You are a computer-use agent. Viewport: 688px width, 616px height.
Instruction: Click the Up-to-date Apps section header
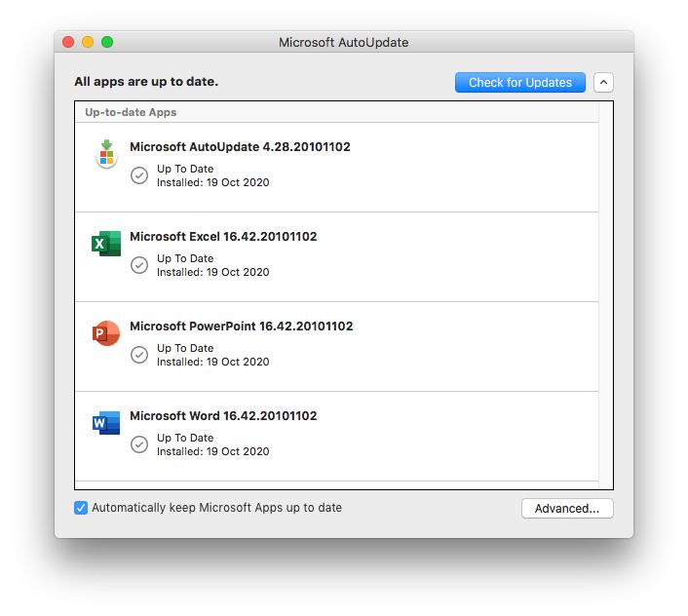(131, 112)
